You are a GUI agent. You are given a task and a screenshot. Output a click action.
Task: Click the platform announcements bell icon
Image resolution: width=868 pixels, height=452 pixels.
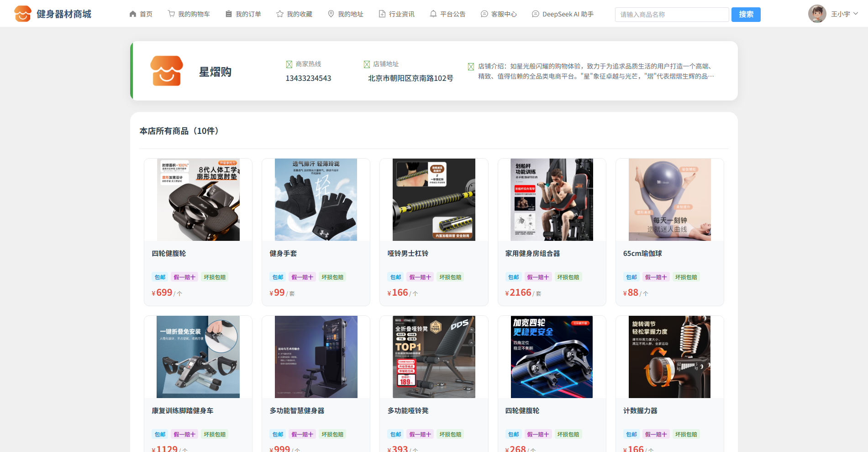coord(433,14)
